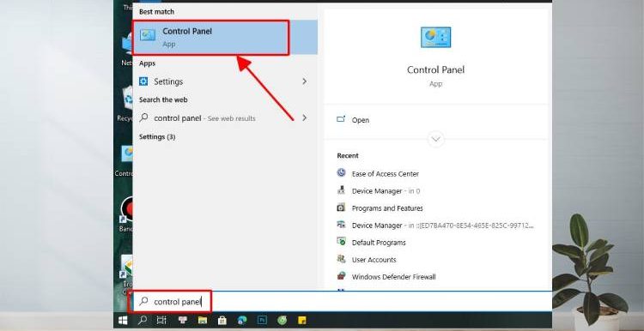Click the Settings gear icon in Apps
Viewport: 644px width, 331px height.
pyautogui.click(x=143, y=81)
